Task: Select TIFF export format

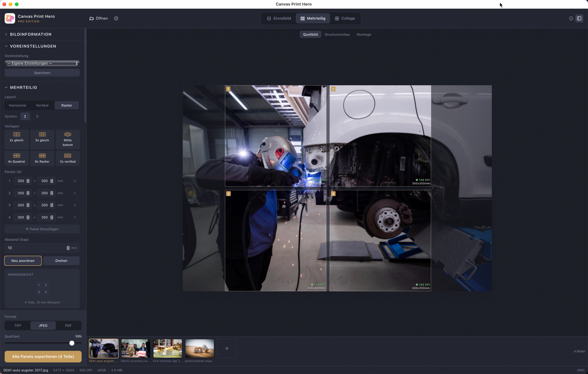Action: 18,326
